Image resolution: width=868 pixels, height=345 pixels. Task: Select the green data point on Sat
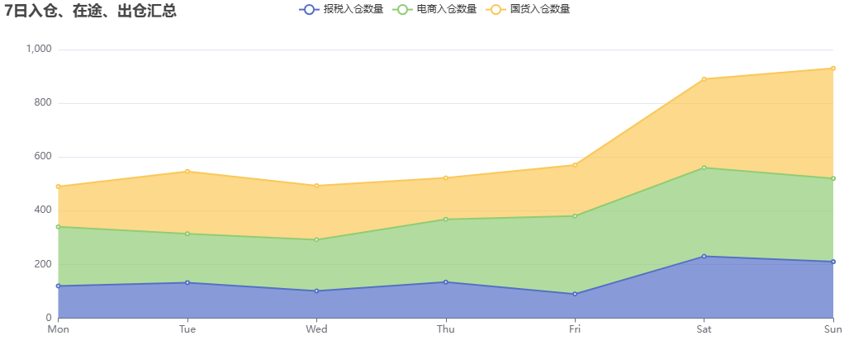(704, 168)
